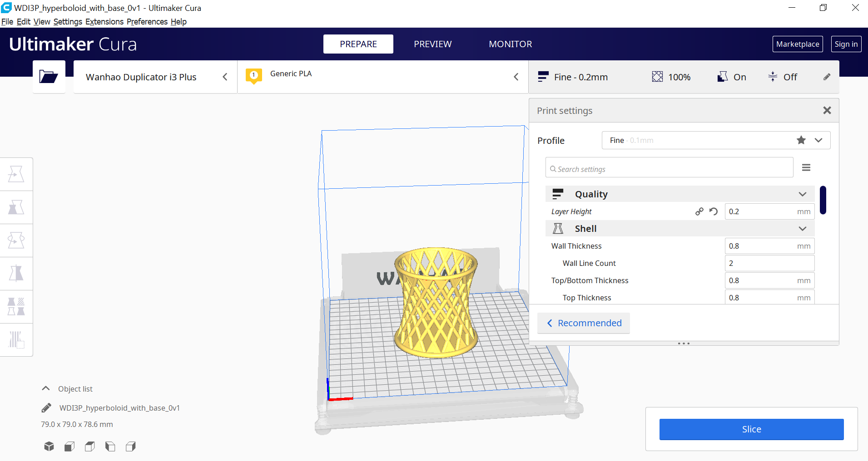Click the pencil edit icon in settings bar

click(x=827, y=77)
